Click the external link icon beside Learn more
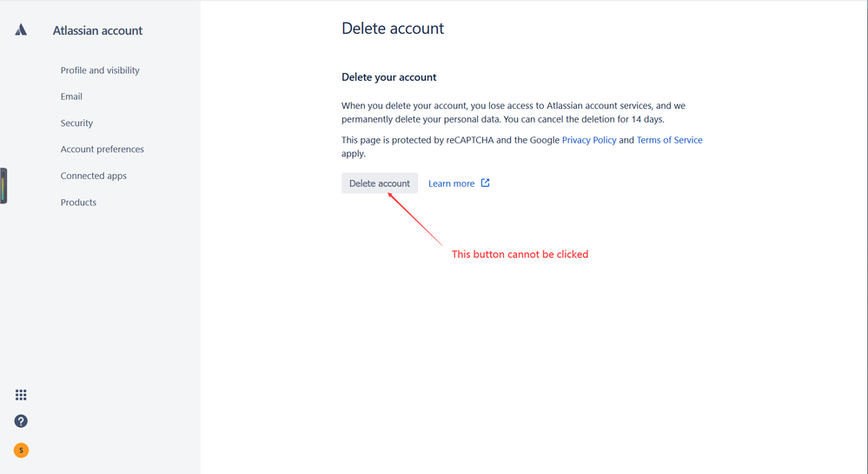 tap(485, 183)
